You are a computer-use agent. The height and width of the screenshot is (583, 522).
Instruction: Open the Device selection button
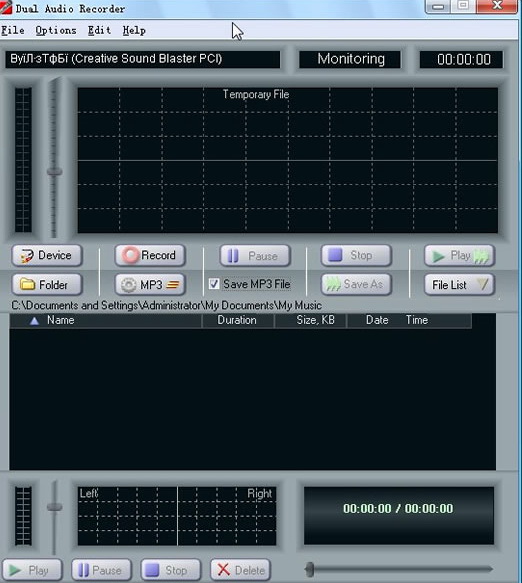click(x=47, y=255)
